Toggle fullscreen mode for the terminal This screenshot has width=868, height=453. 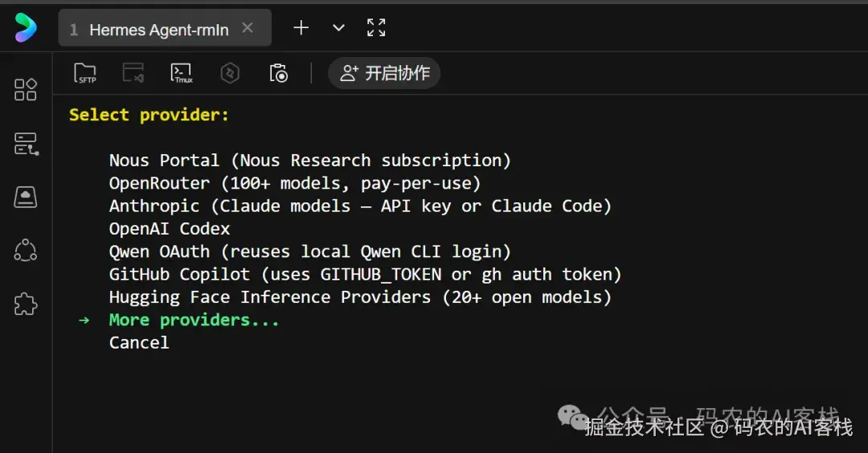tap(376, 28)
